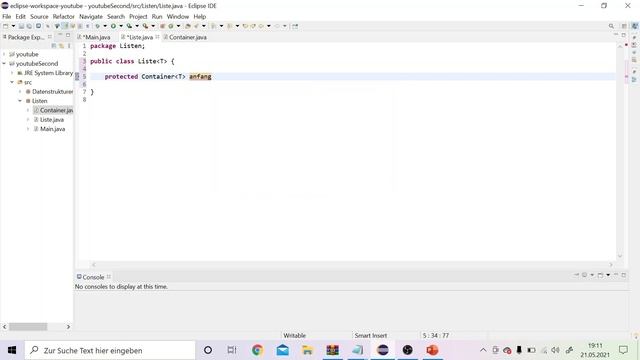Click the Open Type icon in toolbar
This screenshot has height=360, width=640.
(x=188, y=26)
